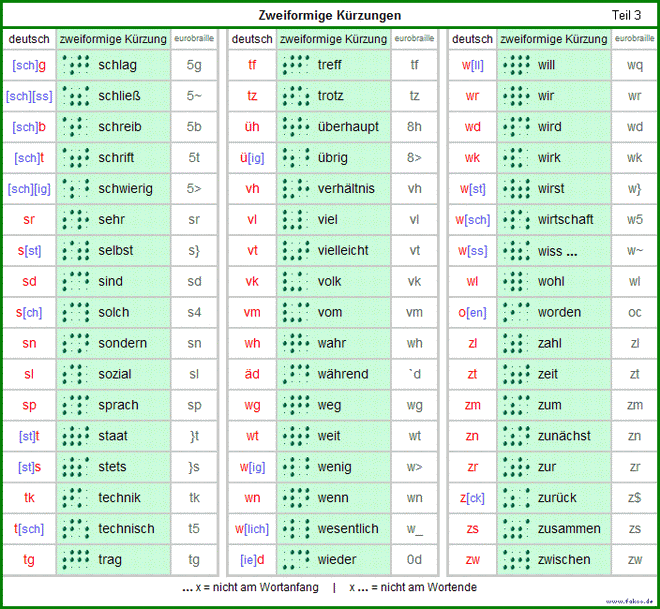Click the 'sprach' cell
The width and height of the screenshot is (660, 609).
tap(118, 405)
